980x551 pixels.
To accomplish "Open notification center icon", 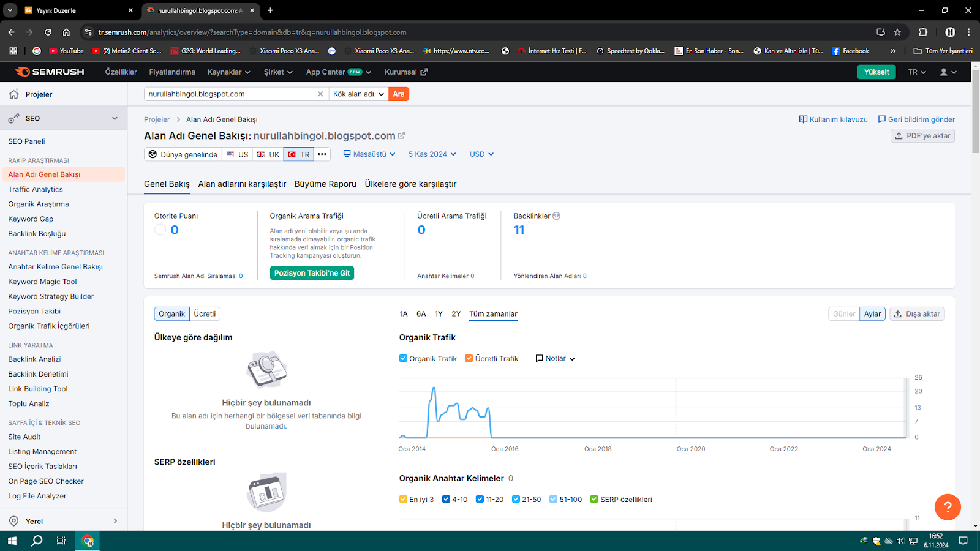I will [x=963, y=541].
